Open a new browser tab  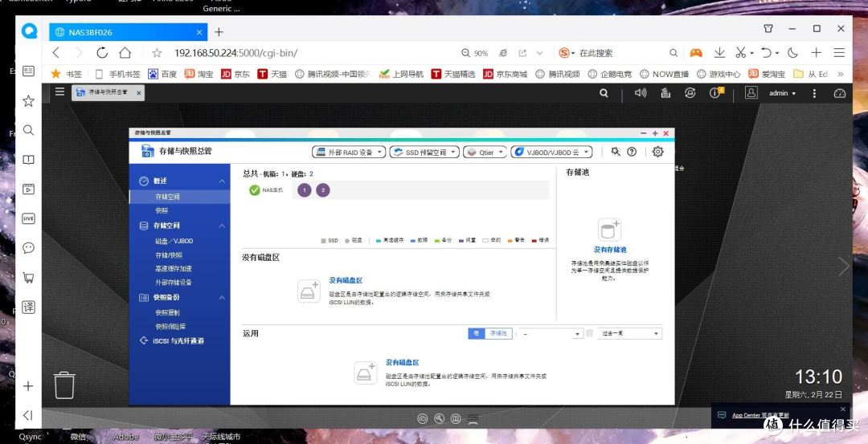pos(219,32)
